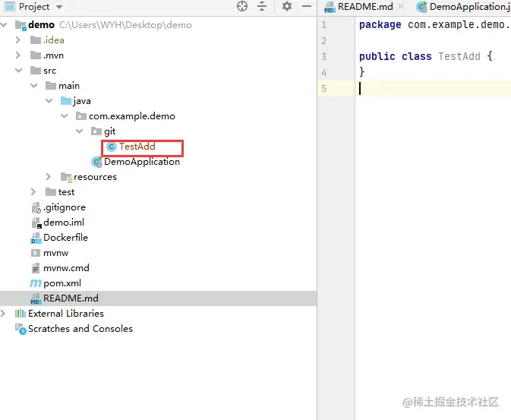The height and width of the screenshot is (420, 511).
Task: Click the .mvn folder icon
Action: tap(36, 55)
